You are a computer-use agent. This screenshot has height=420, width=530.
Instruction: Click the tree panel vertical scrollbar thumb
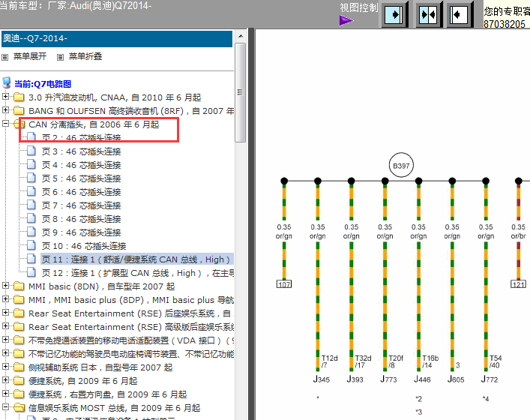pos(241,92)
